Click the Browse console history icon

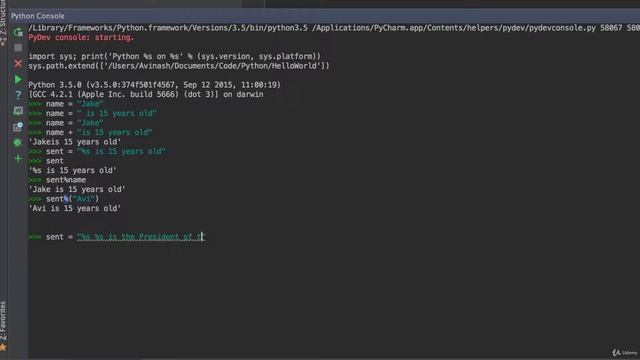pos(18,127)
